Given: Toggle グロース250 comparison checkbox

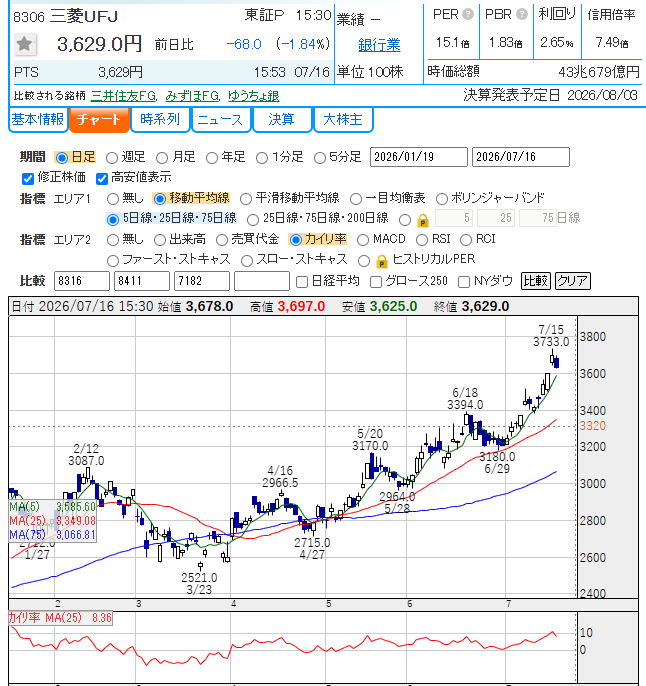Looking at the screenshot, I should pyautogui.click(x=376, y=282).
